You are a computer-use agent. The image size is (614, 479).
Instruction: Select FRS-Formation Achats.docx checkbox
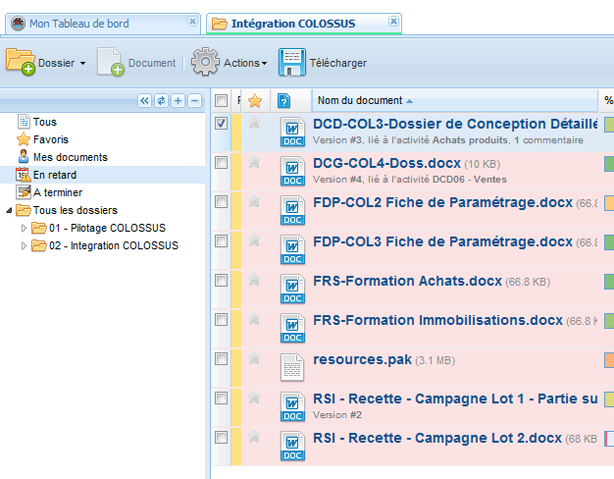click(221, 280)
